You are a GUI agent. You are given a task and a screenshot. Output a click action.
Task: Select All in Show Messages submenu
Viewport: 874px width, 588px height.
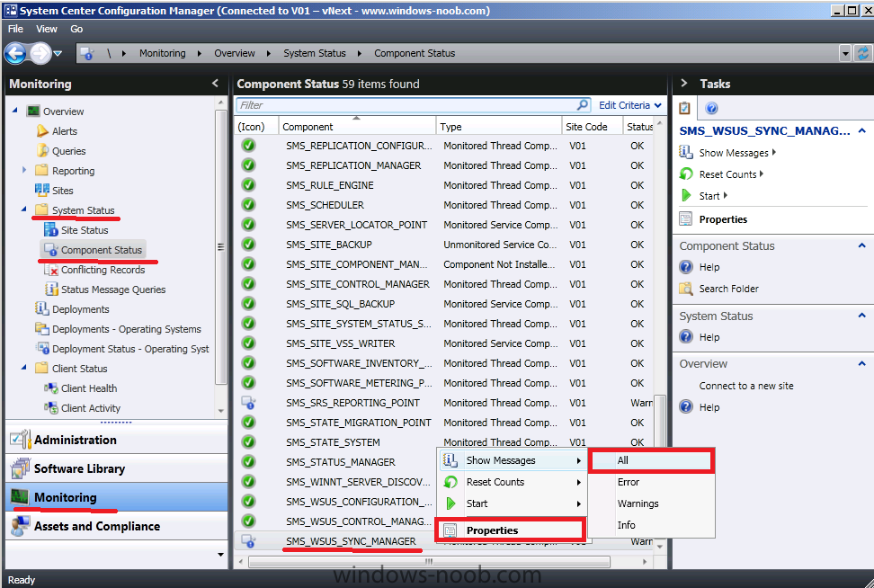pyautogui.click(x=651, y=460)
